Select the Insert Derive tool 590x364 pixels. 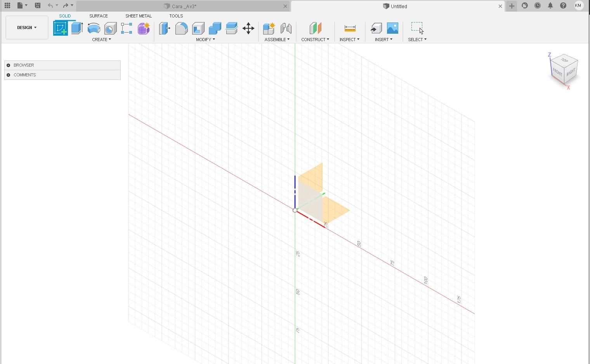tap(376, 28)
